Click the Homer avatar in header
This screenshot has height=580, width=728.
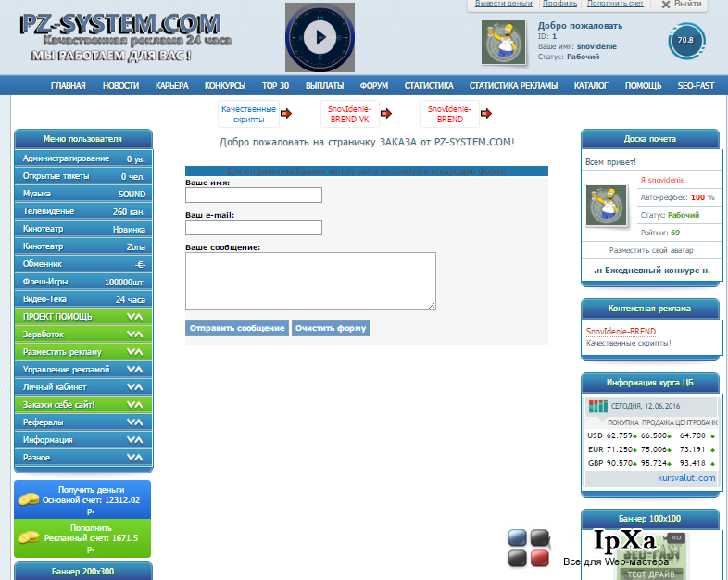pyautogui.click(x=503, y=43)
